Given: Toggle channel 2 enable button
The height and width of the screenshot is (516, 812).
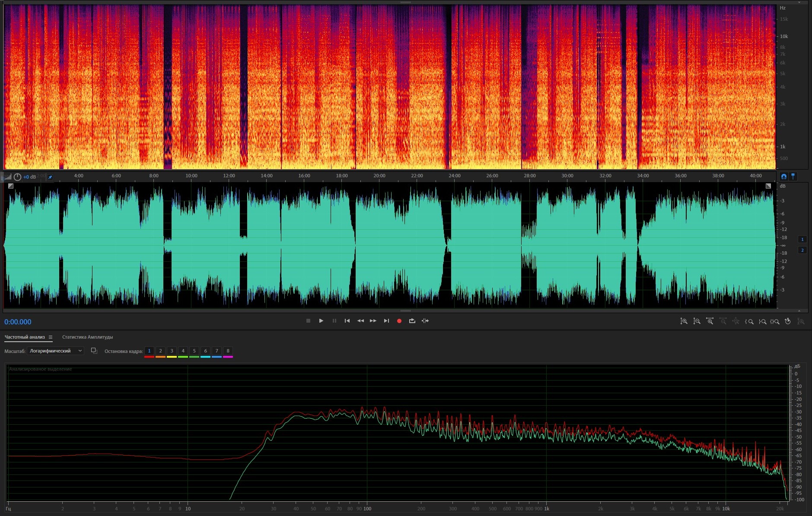Looking at the screenshot, I should pos(802,250).
